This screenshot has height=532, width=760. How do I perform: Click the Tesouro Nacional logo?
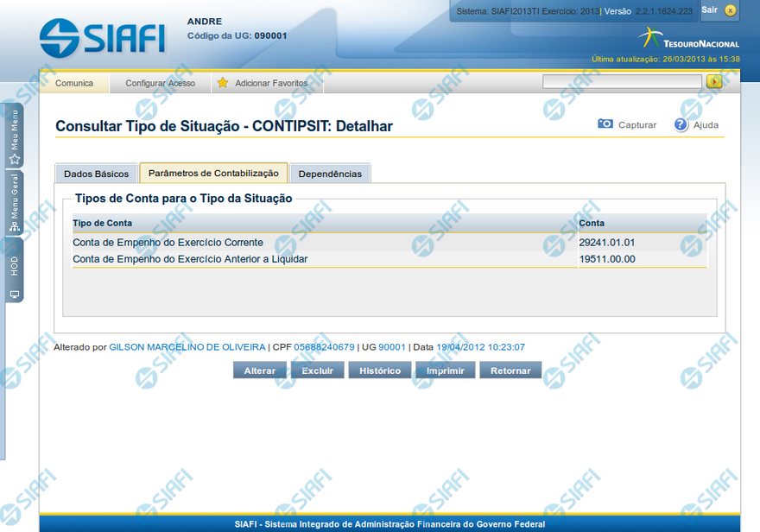point(688,38)
